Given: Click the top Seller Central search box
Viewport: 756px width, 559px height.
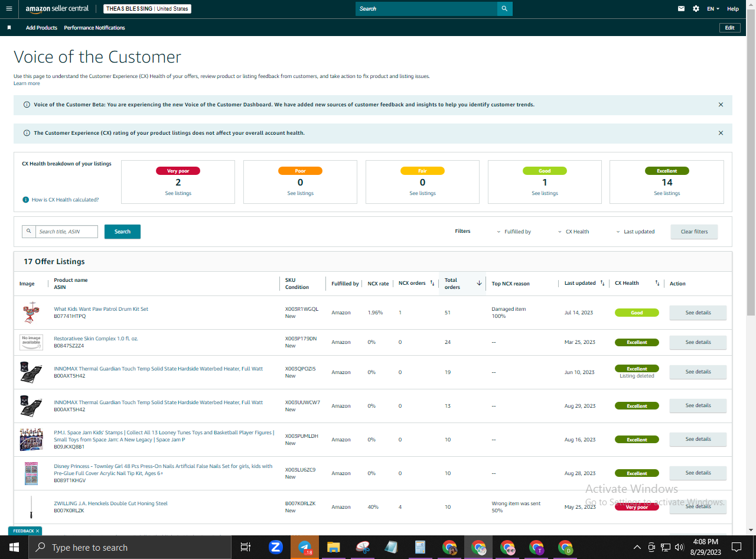Looking at the screenshot, I should coord(426,9).
